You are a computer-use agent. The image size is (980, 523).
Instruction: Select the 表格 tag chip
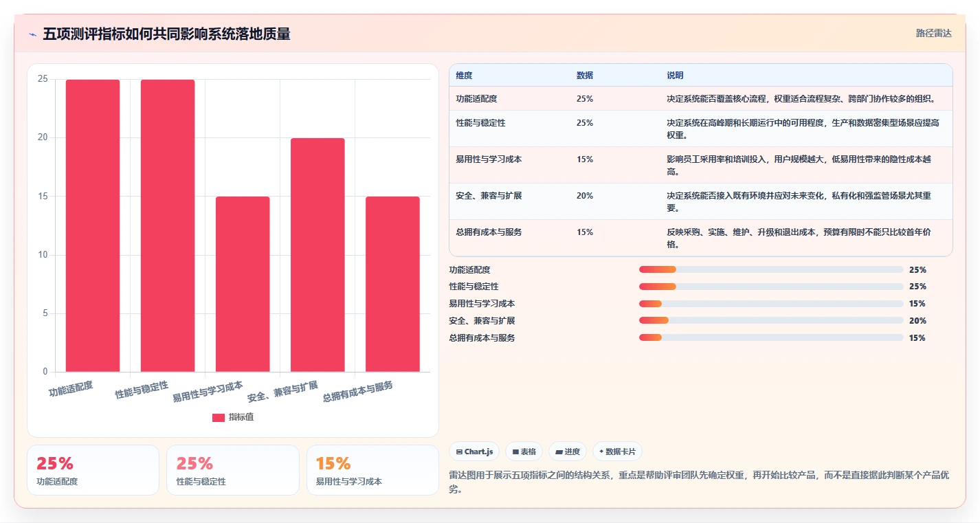click(524, 452)
